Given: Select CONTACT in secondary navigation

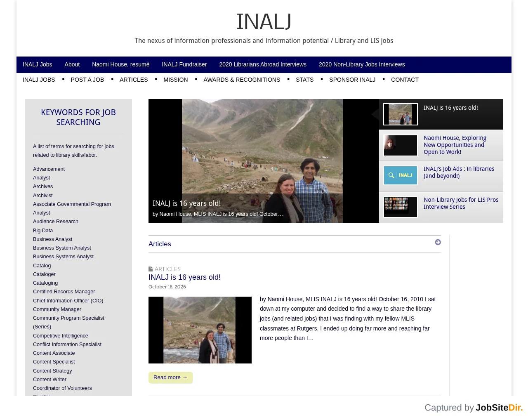Looking at the screenshot, I should [x=405, y=80].
